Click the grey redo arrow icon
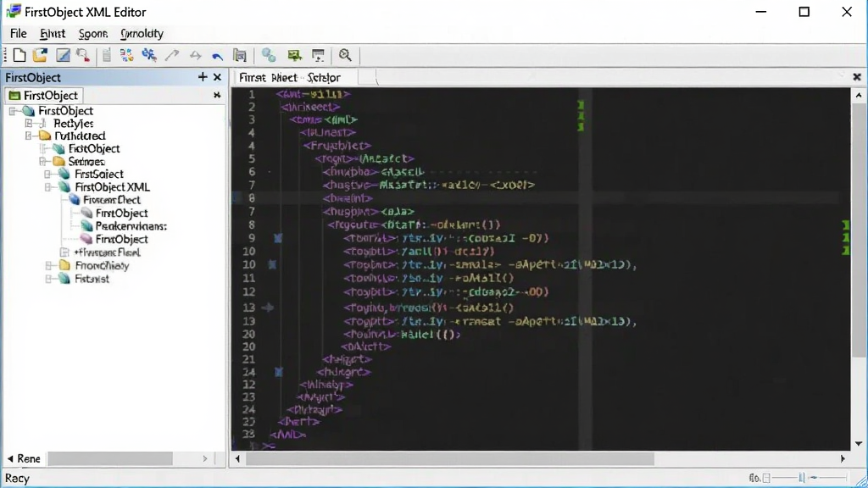Image resolution: width=868 pixels, height=488 pixels. point(195,55)
